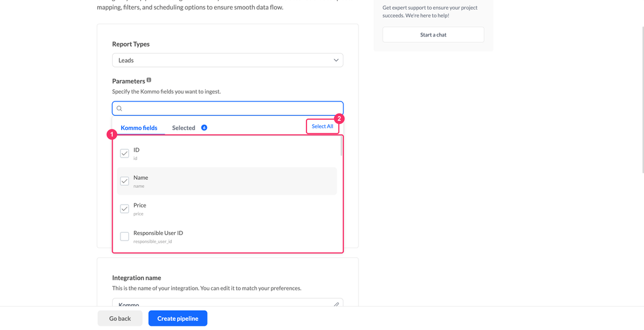Image resolution: width=644 pixels, height=330 pixels.
Task: Uncheck the Name field checkbox
Action: tap(125, 181)
